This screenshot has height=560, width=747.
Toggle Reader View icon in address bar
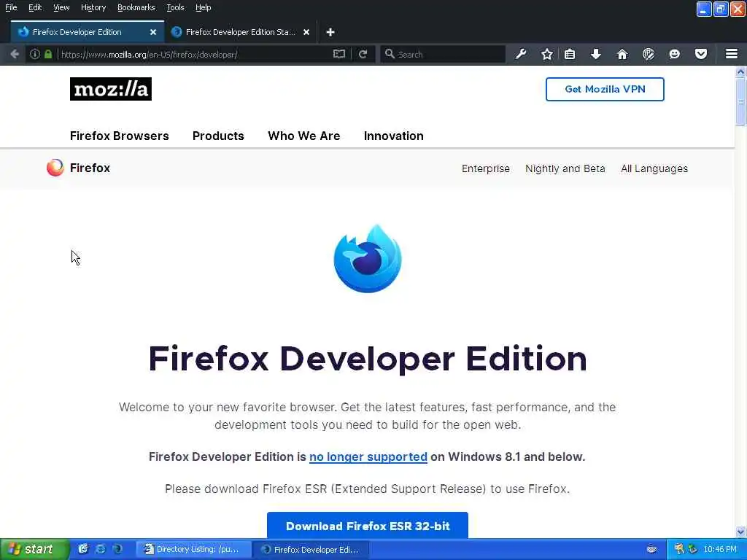pyautogui.click(x=338, y=54)
